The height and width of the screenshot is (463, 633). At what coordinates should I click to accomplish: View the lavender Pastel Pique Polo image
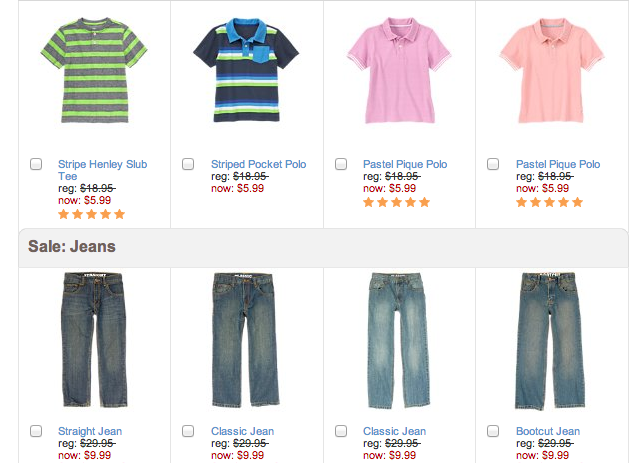[398, 70]
